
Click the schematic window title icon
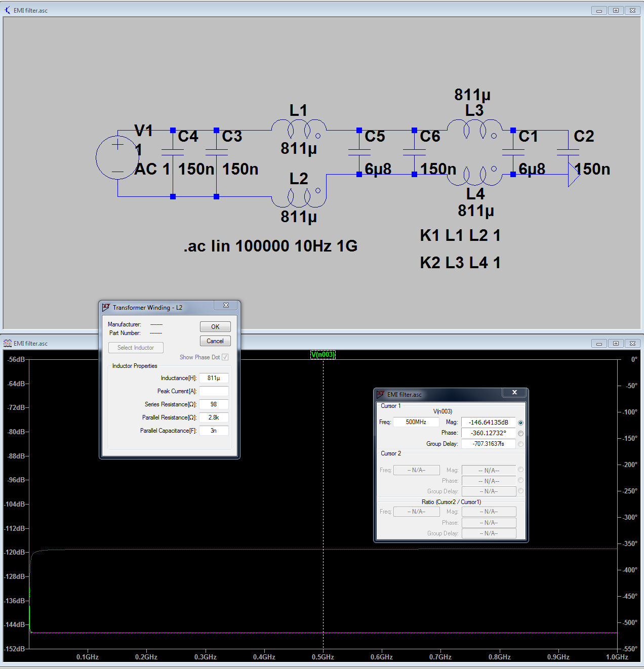tap(7, 10)
